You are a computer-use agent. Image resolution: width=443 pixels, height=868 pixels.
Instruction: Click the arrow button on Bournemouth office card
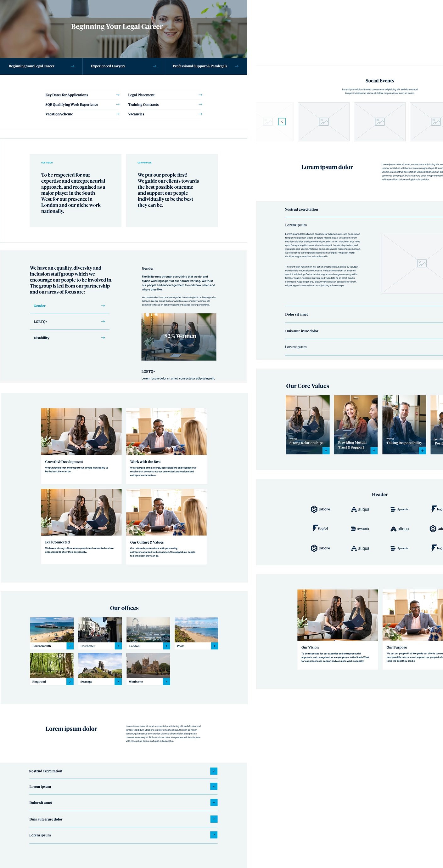[70, 646]
